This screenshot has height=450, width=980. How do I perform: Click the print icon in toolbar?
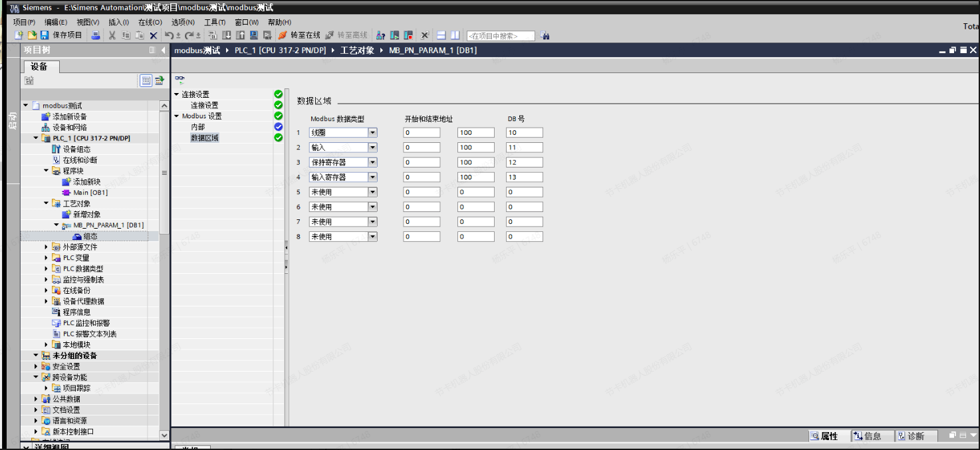96,35
